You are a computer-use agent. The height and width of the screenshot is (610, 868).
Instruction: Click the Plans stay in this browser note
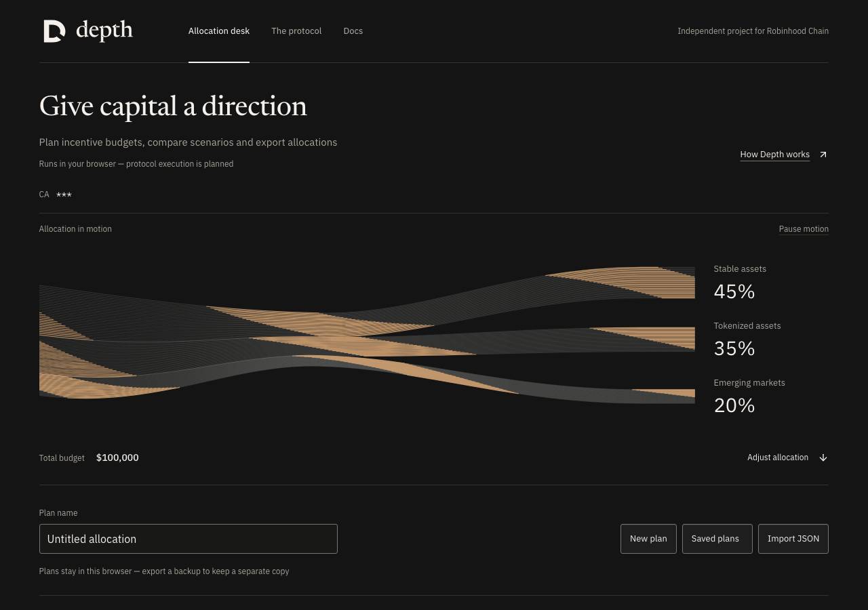pyautogui.click(x=164, y=571)
